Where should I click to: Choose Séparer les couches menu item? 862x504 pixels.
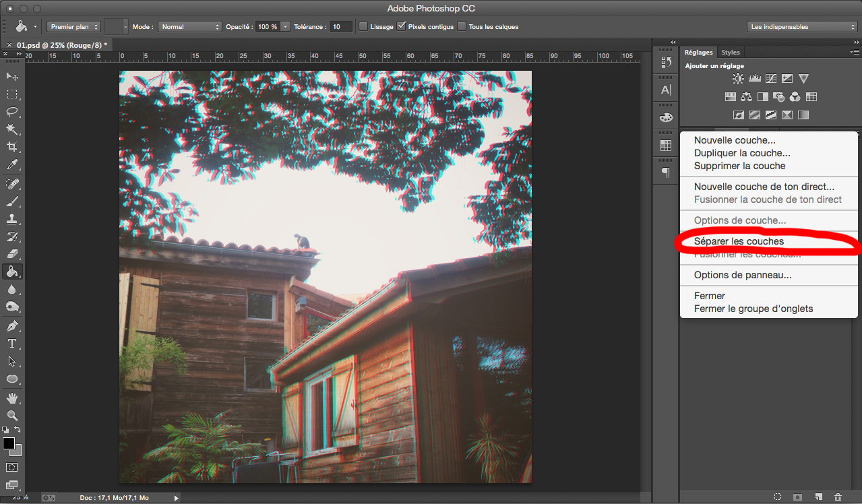tap(739, 241)
